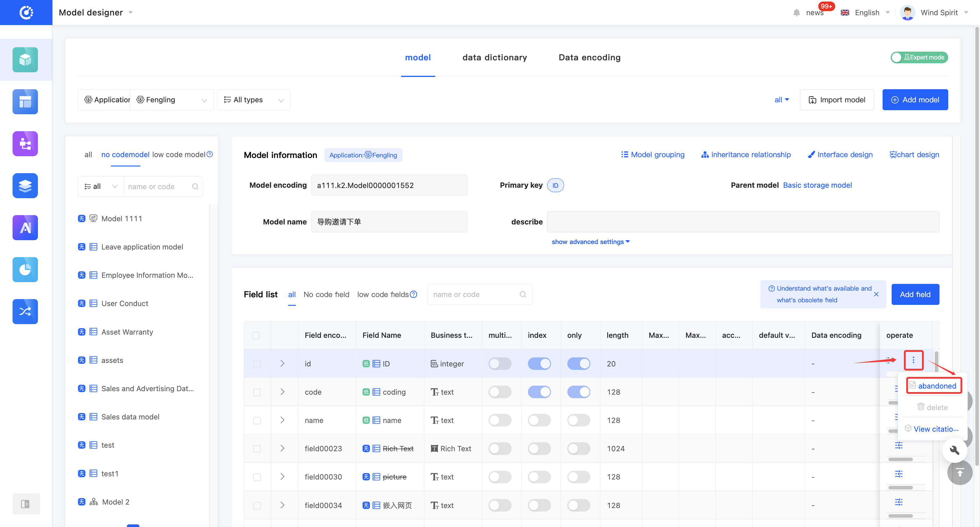Open the All types dropdown

pyautogui.click(x=253, y=100)
